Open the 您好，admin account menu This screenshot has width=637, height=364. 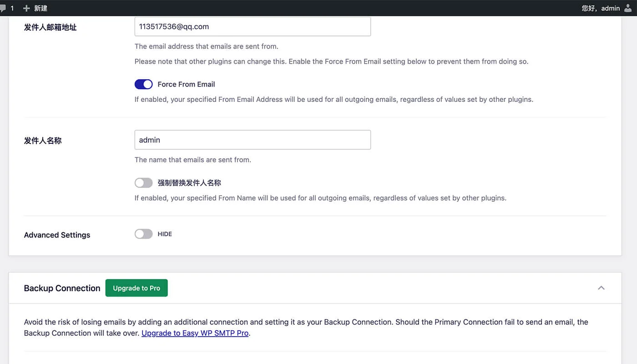(601, 8)
